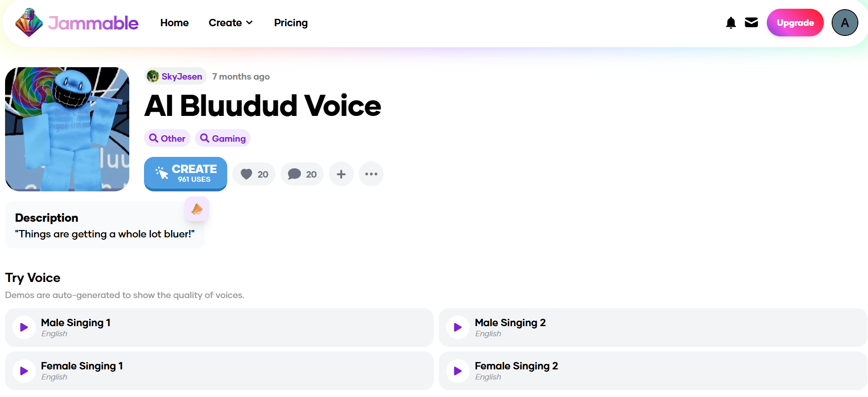
Task: Go to the Pricing page
Action: 291,22
